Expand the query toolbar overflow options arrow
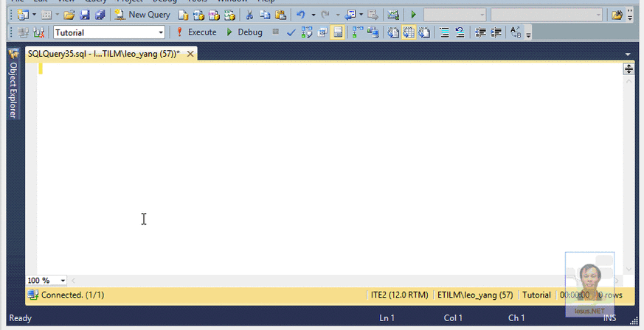This screenshot has height=330, width=644. (529, 34)
